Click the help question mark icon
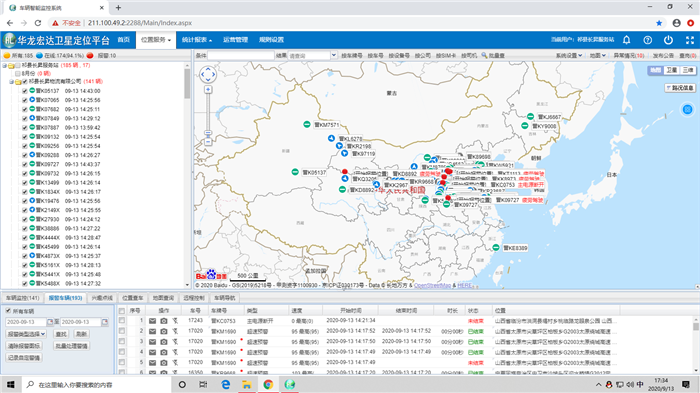 coord(647,40)
